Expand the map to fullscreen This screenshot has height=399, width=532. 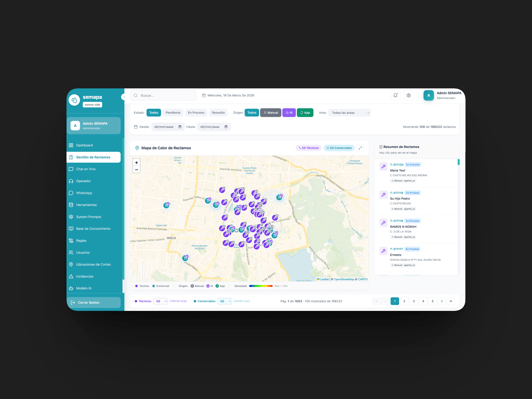(x=360, y=148)
